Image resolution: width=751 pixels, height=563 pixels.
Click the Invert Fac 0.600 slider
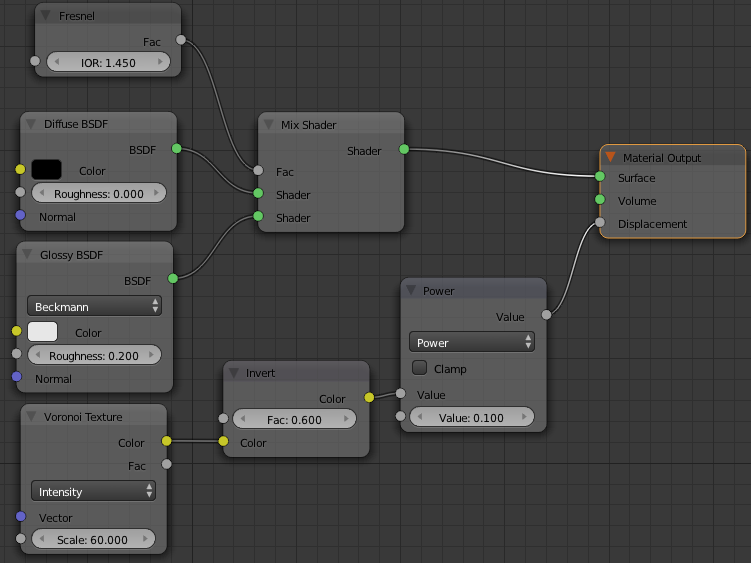click(295, 419)
